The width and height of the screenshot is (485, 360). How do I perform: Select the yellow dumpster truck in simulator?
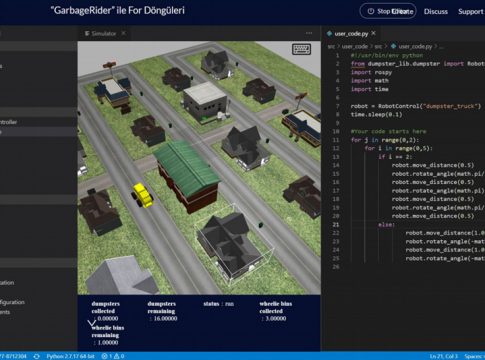[142, 195]
